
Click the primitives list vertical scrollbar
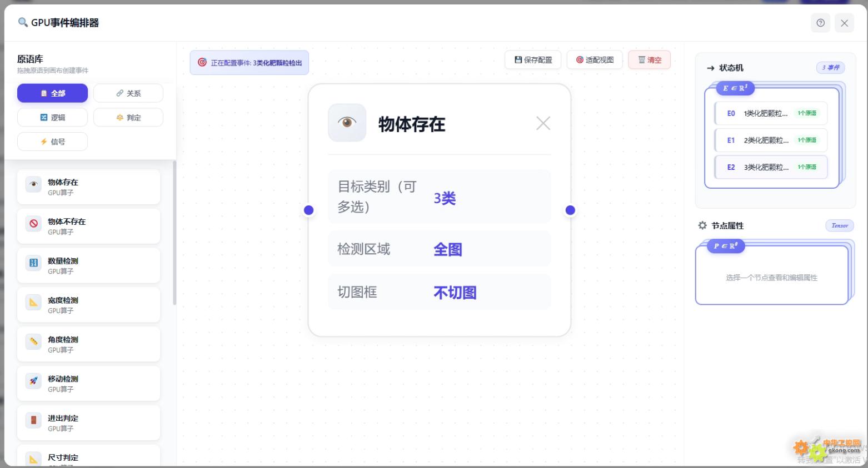[x=174, y=233]
